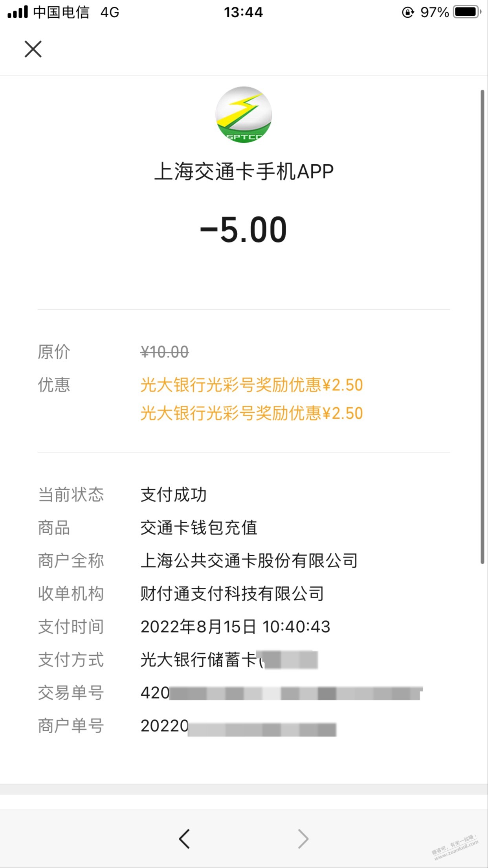This screenshot has width=488, height=868.
Task: Tap the SPTCC merchant logo
Action: click(x=244, y=115)
